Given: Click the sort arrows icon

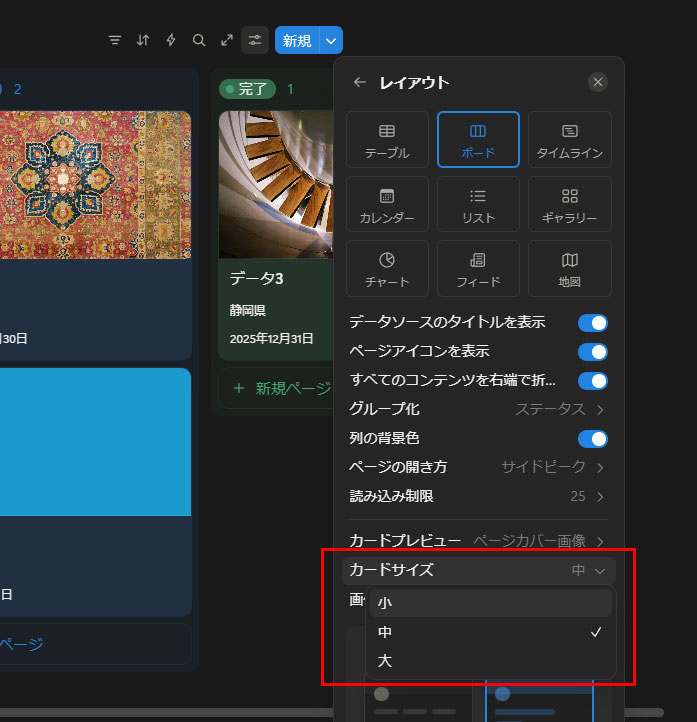Looking at the screenshot, I should tap(143, 40).
